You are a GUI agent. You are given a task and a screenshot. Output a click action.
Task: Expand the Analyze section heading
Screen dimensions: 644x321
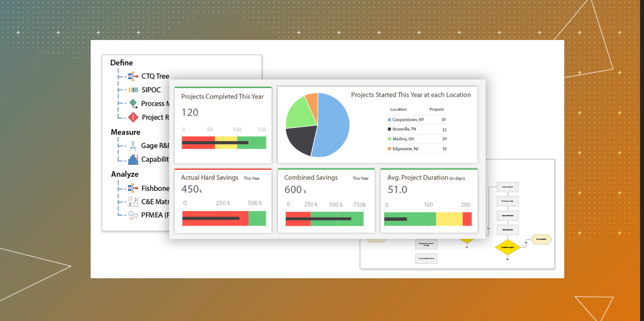(125, 174)
